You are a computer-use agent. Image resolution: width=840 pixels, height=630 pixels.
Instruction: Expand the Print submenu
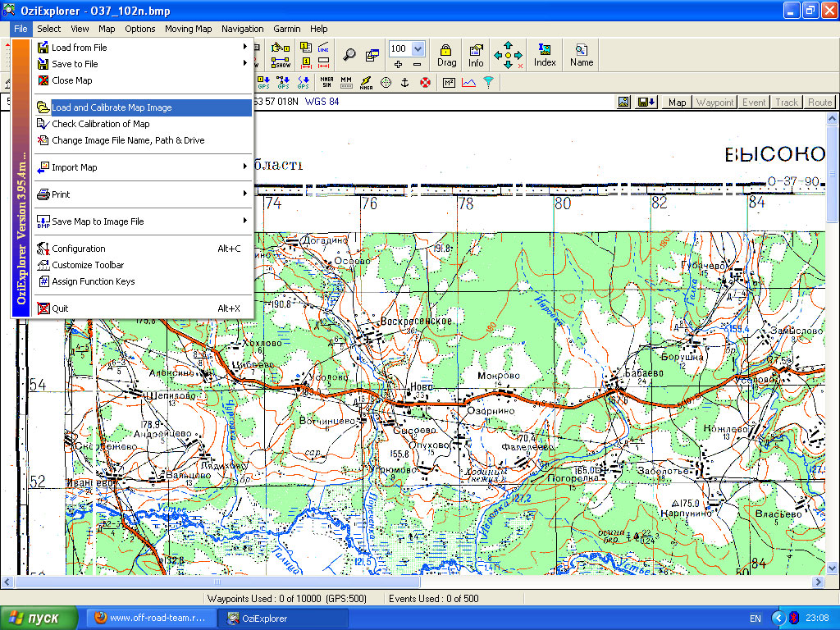pyautogui.click(x=143, y=194)
